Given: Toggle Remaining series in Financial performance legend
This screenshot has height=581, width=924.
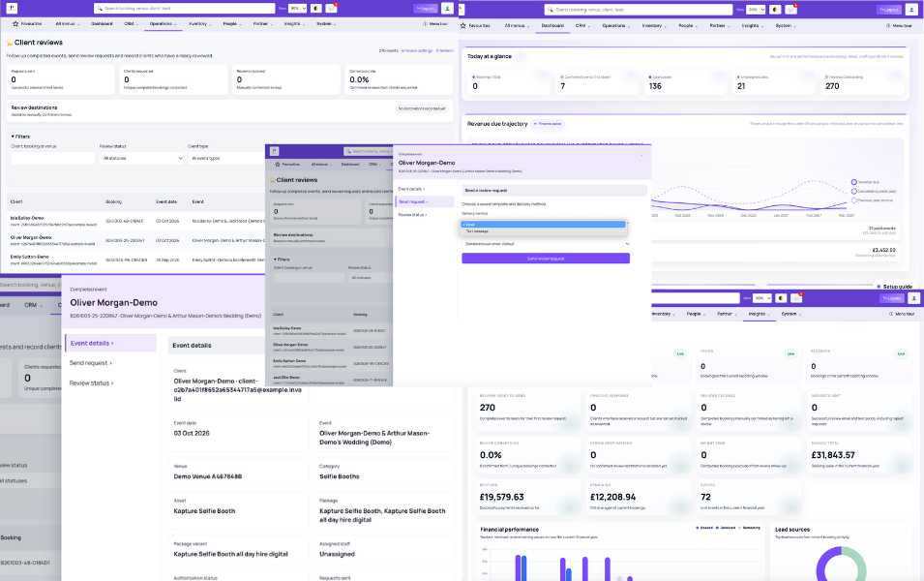Looking at the screenshot, I should 749,528.
